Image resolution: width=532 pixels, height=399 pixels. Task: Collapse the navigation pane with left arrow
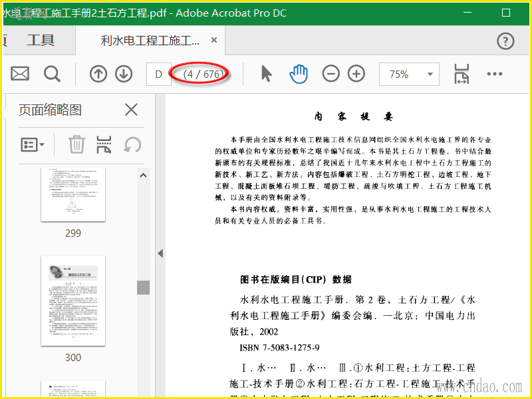(160, 253)
